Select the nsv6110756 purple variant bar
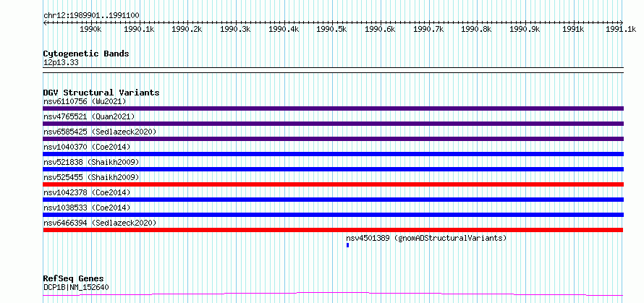The image size is (644, 303). (333, 108)
